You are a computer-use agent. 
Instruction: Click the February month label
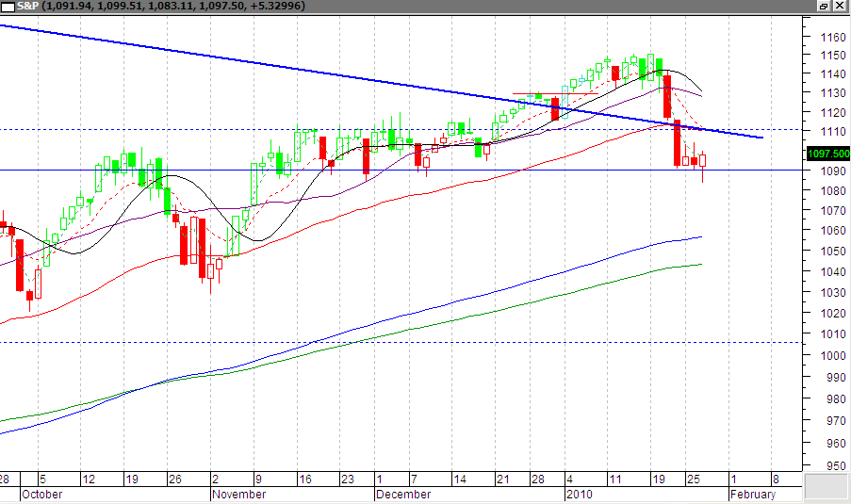(x=753, y=495)
